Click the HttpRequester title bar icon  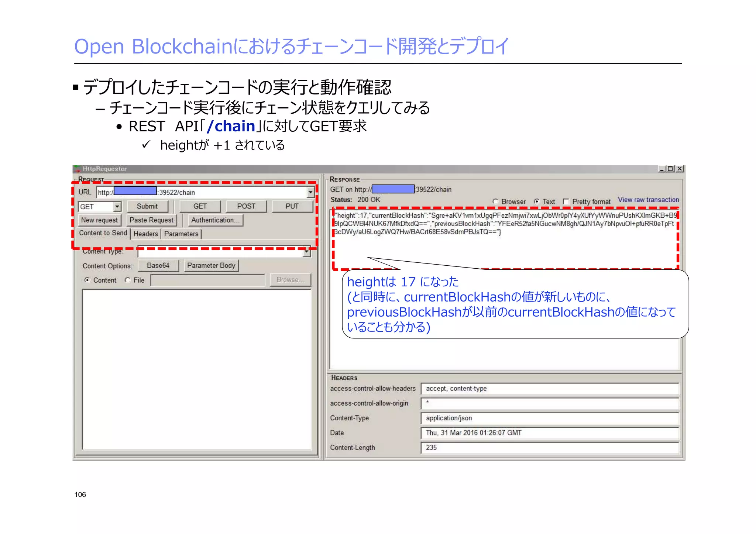[x=77, y=169]
